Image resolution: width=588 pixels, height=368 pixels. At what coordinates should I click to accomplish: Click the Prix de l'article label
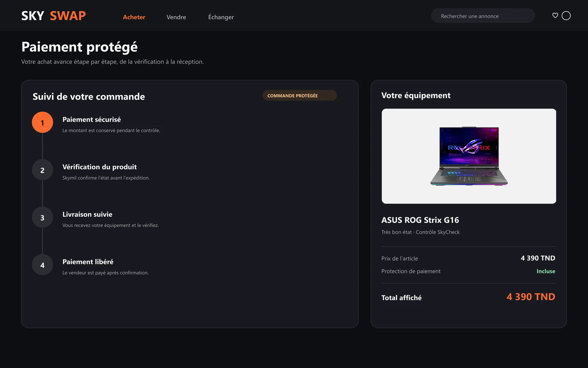click(x=400, y=258)
